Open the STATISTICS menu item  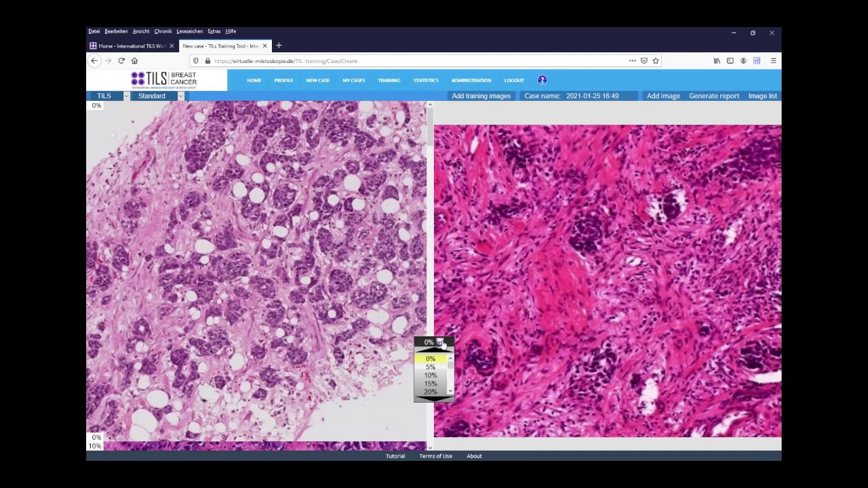(426, 80)
